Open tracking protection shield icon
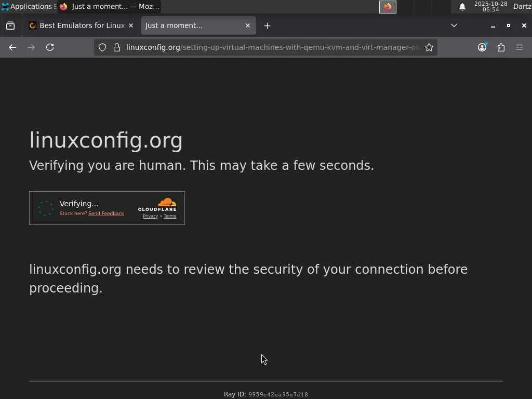The width and height of the screenshot is (532, 399). click(x=102, y=47)
